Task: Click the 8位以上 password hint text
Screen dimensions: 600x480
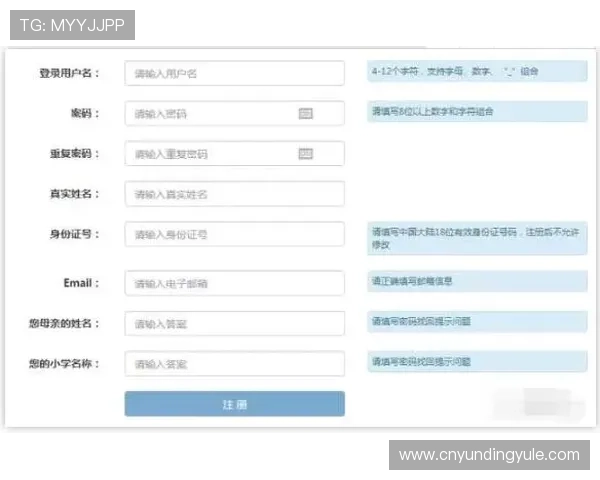Action: [432, 111]
